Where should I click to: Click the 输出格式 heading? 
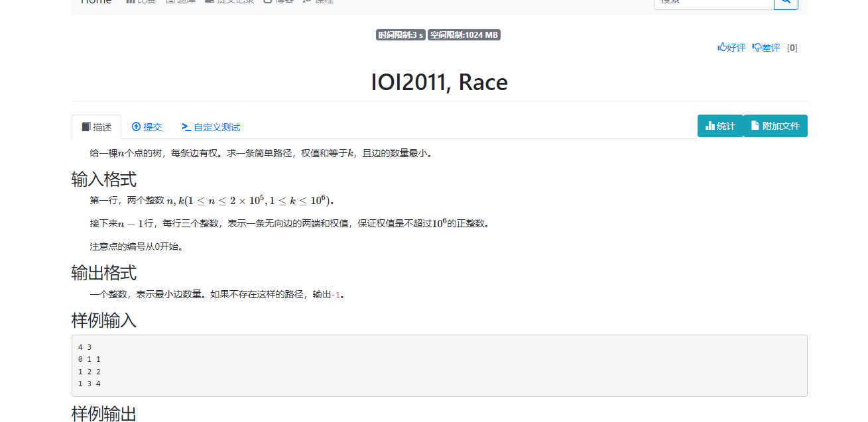point(104,273)
